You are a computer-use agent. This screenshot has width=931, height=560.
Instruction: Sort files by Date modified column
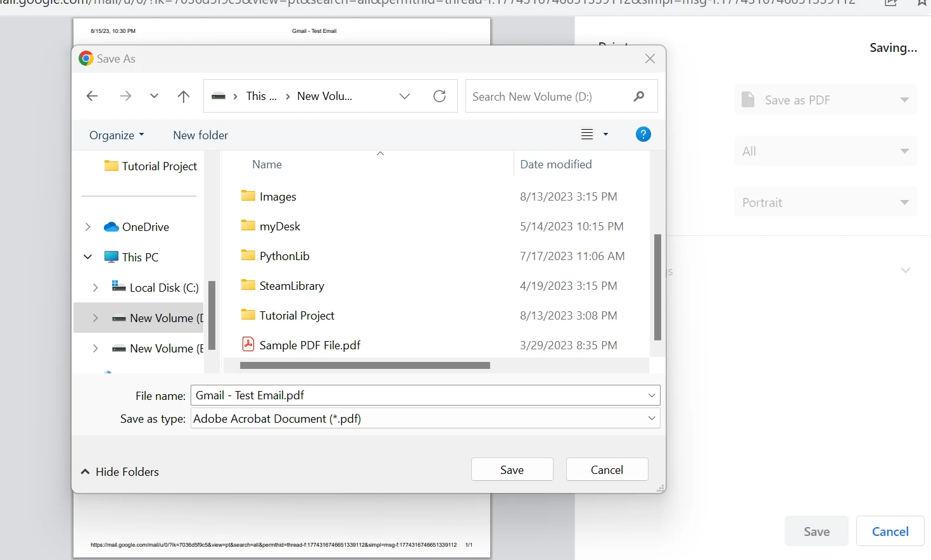pos(555,165)
